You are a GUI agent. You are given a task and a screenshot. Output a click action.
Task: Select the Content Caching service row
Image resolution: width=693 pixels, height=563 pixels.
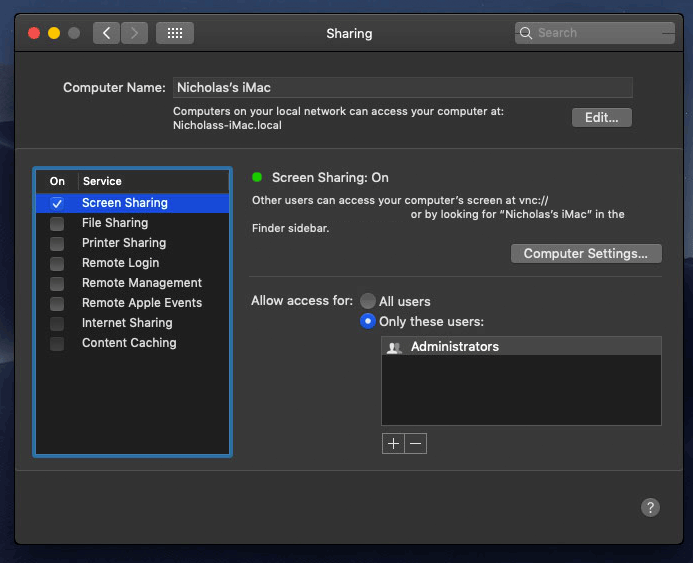pos(133,343)
